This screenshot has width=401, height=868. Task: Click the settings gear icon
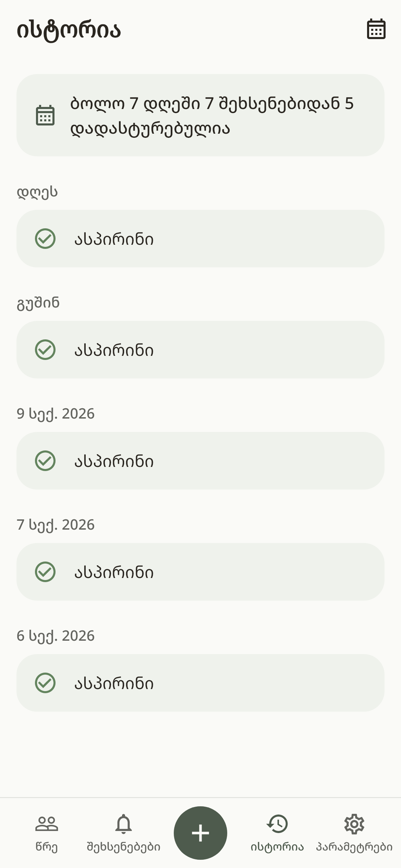click(354, 824)
